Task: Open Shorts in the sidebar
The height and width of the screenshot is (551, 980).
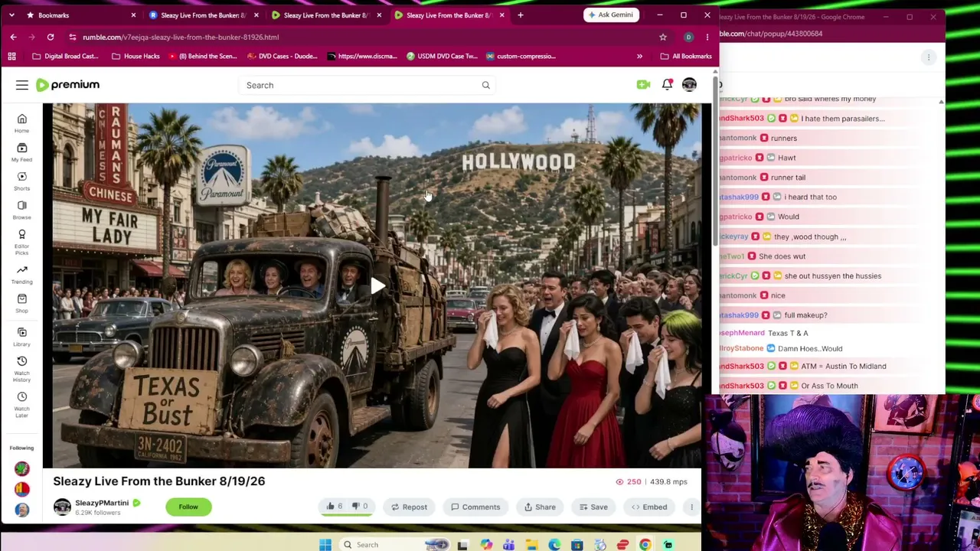Action: click(22, 181)
